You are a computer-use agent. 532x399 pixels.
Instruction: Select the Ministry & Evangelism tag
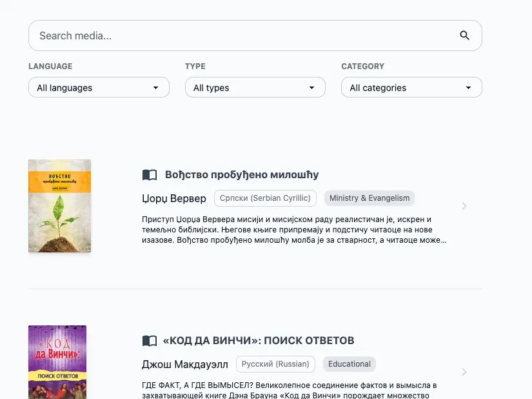point(369,198)
